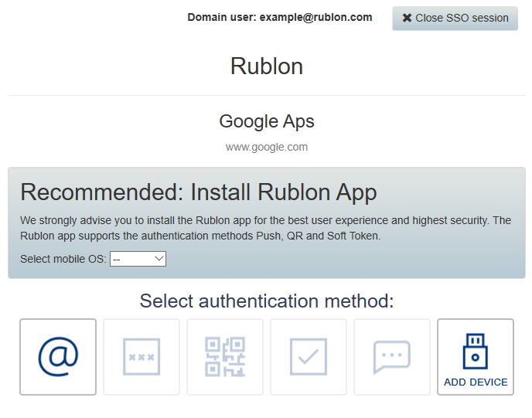Choose the SMS speech bubble method
This screenshot has width=532, height=418.
pos(392,356)
